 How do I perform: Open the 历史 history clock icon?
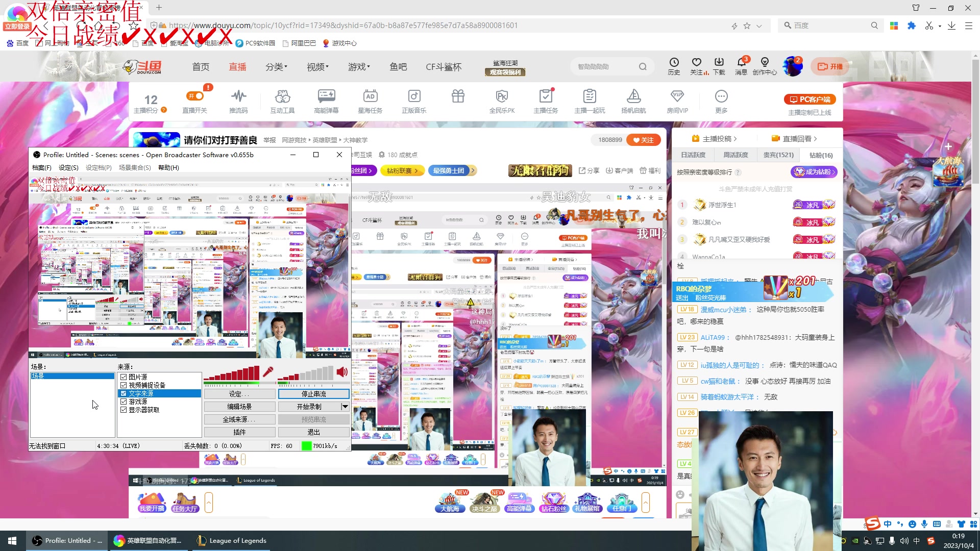tap(674, 62)
